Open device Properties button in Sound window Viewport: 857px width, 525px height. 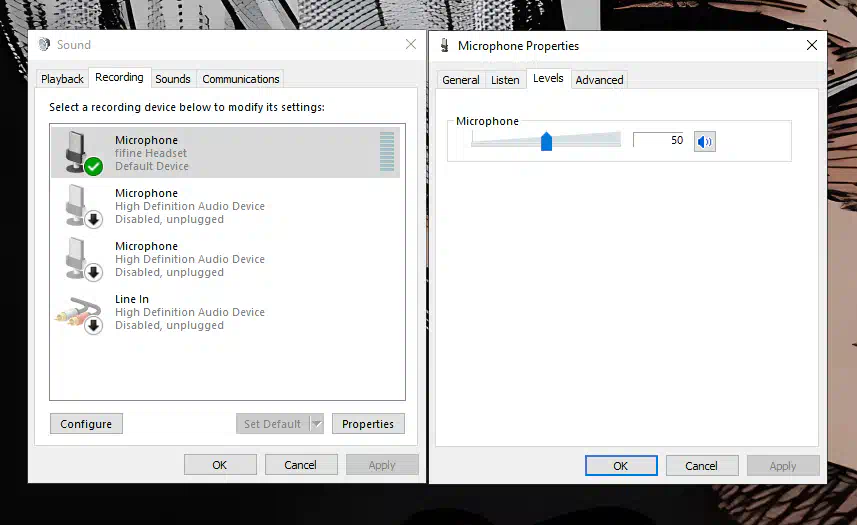pyautogui.click(x=368, y=424)
